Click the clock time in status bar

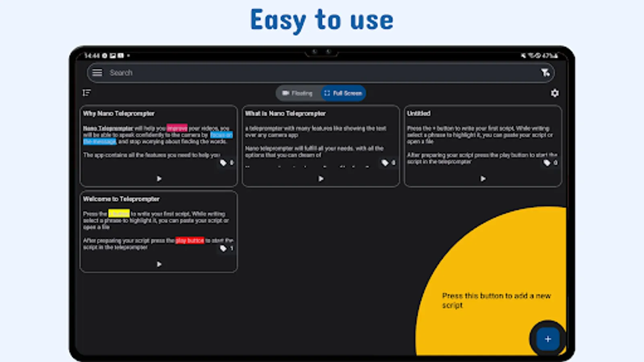click(x=92, y=56)
